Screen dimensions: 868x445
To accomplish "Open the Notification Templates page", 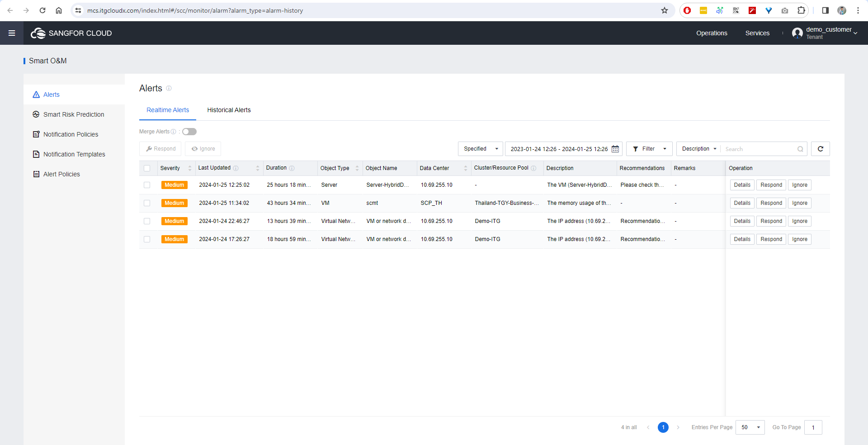I will (x=74, y=154).
